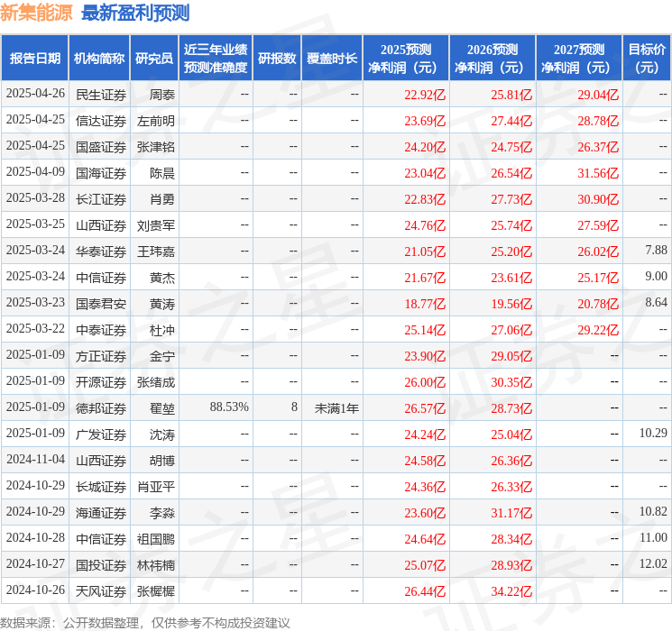Click the 2027预测净利润 column header
The image size is (672, 631).
click(x=579, y=59)
